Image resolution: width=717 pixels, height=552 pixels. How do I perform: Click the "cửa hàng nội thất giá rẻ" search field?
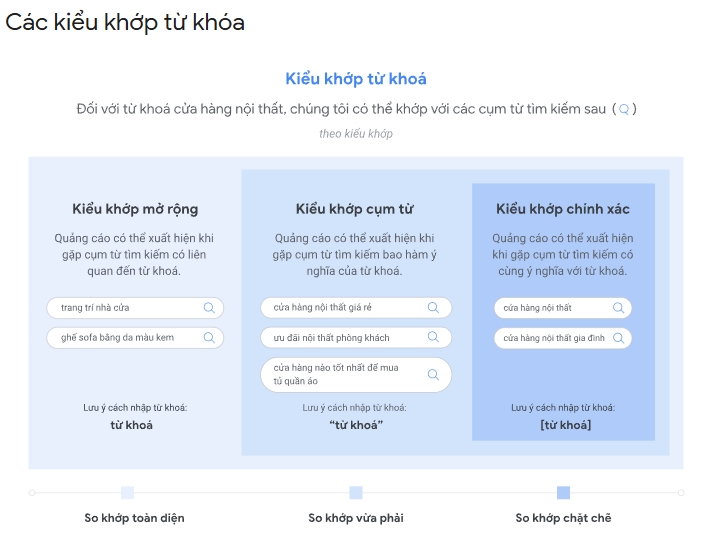(x=340, y=308)
